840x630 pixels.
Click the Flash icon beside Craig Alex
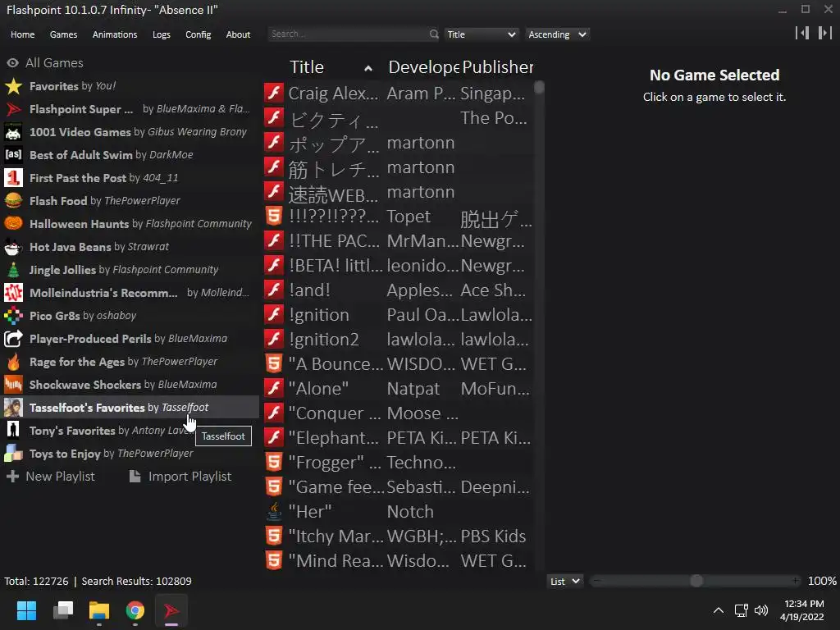tap(274, 93)
